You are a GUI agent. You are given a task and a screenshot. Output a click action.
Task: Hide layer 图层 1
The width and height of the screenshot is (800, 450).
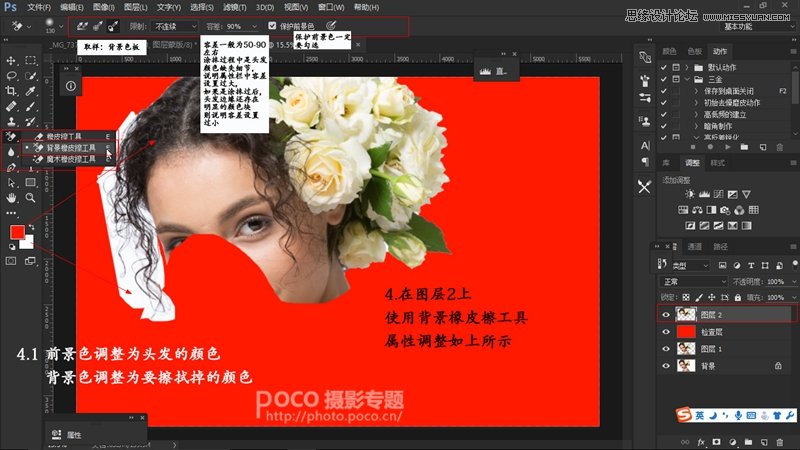tap(666, 349)
